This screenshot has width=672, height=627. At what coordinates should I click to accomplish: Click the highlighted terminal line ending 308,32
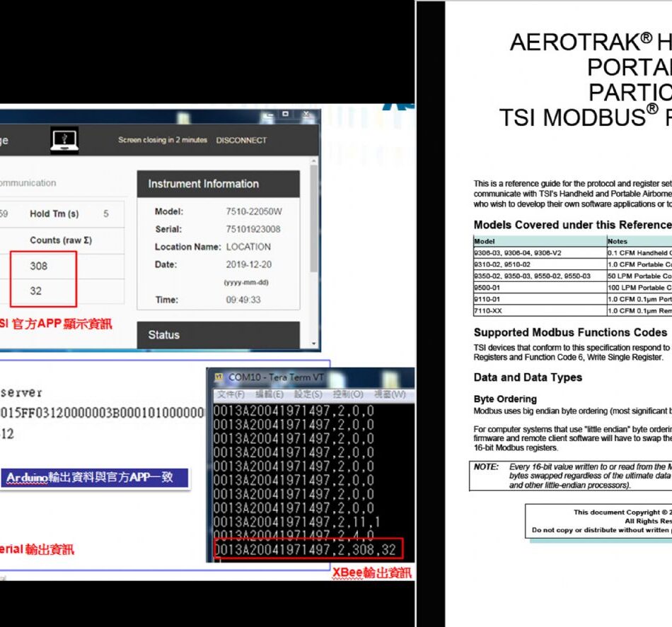[x=307, y=548]
